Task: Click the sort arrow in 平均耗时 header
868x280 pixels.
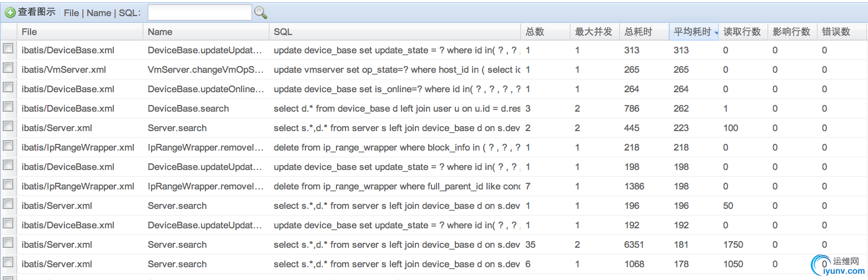Action: coord(716,33)
